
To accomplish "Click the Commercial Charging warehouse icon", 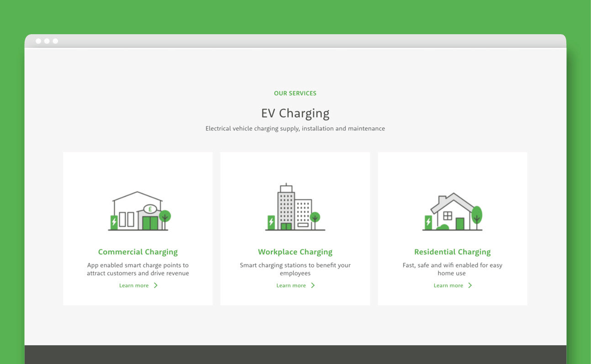I will click(x=139, y=211).
